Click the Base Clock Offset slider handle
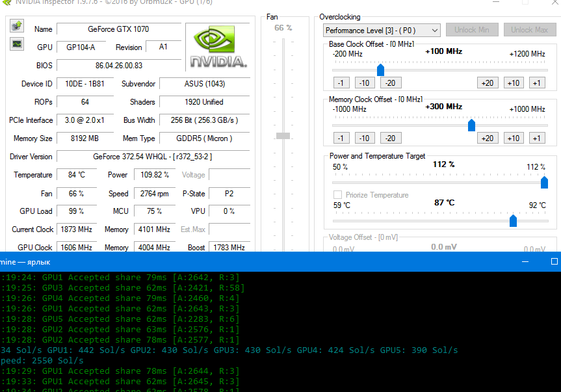 tap(381, 70)
